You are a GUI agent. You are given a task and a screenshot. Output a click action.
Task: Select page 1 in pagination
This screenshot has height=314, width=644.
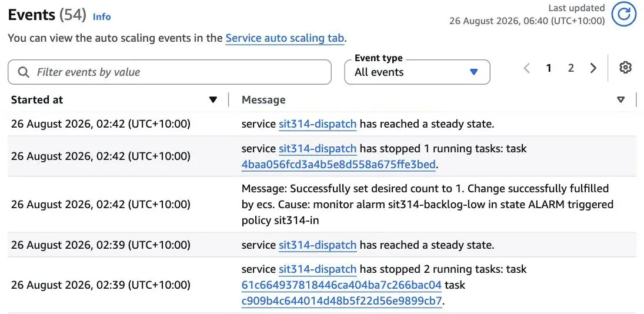(x=549, y=68)
